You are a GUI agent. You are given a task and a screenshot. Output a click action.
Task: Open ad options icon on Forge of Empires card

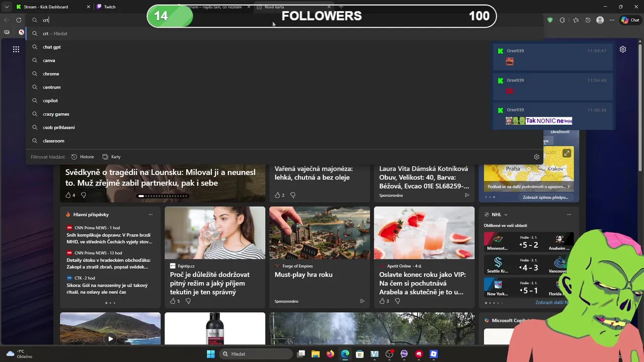pos(362,301)
